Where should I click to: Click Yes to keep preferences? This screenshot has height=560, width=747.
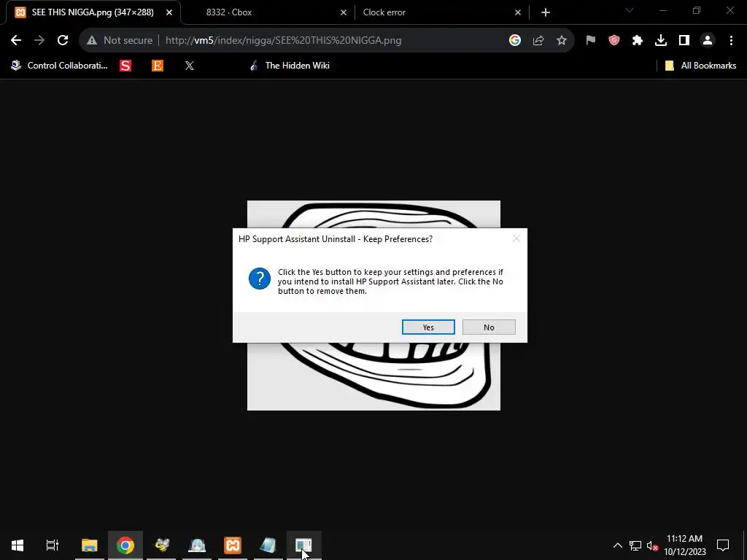(428, 327)
